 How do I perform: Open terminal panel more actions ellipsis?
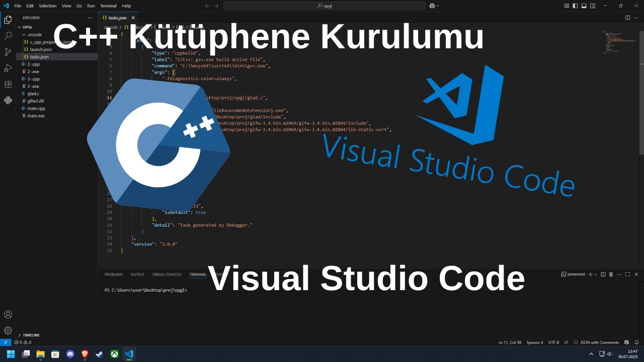click(x=619, y=275)
